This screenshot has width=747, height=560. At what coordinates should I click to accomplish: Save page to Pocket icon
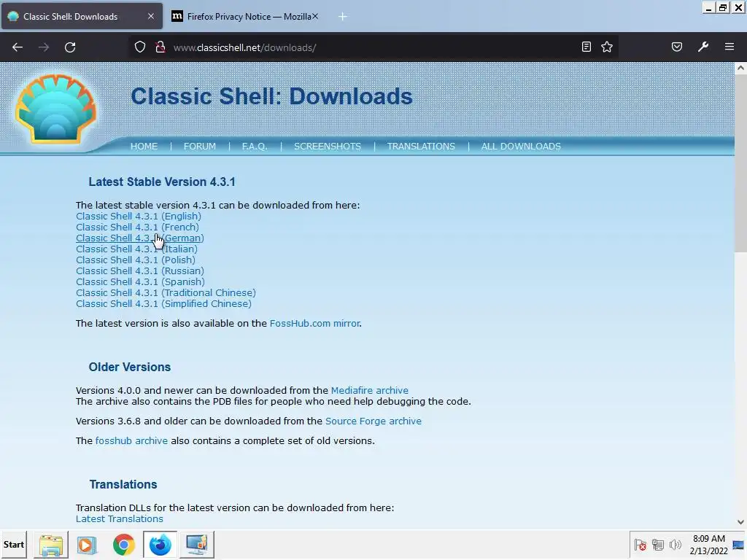(677, 47)
